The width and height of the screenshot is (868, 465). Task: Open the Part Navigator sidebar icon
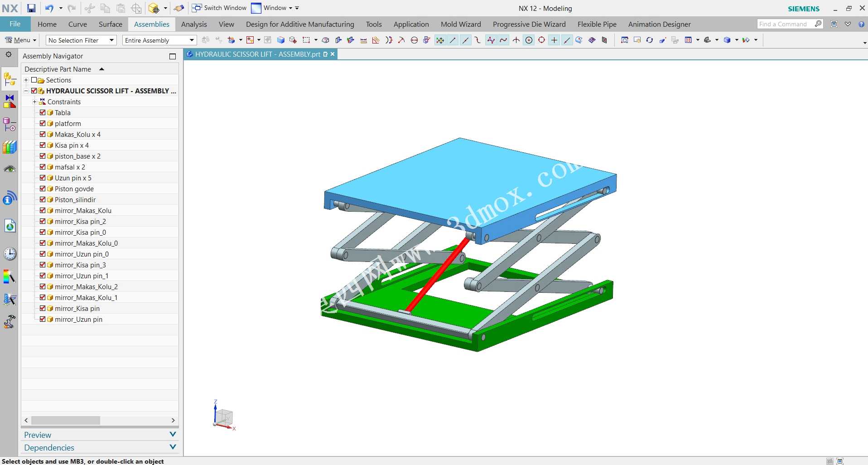click(x=10, y=124)
